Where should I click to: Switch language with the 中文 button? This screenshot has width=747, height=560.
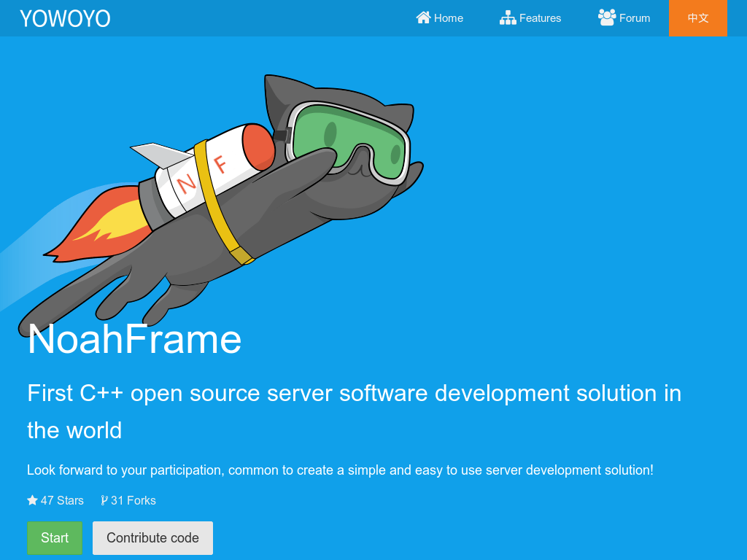[x=698, y=18]
